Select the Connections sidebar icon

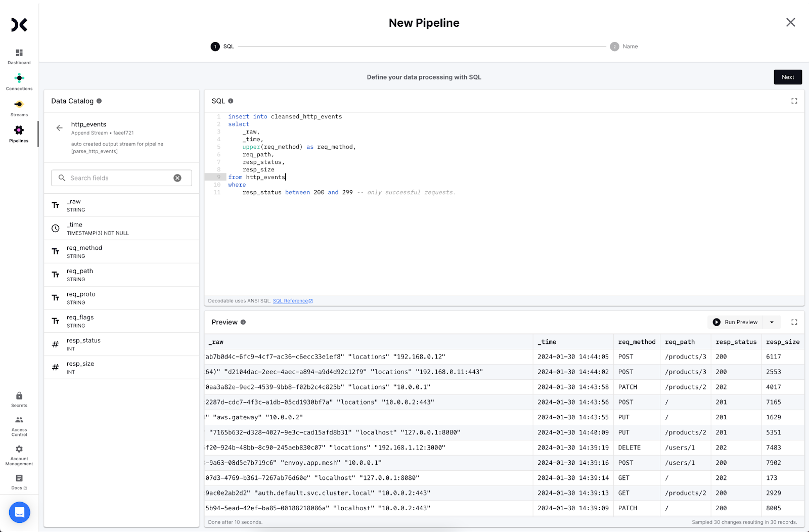(19, 81)
